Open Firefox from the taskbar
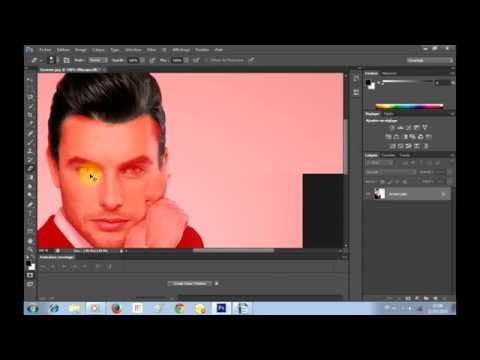The width and height of the screenshot is (480, 360). pyautogui.click(x=116, y=308)
